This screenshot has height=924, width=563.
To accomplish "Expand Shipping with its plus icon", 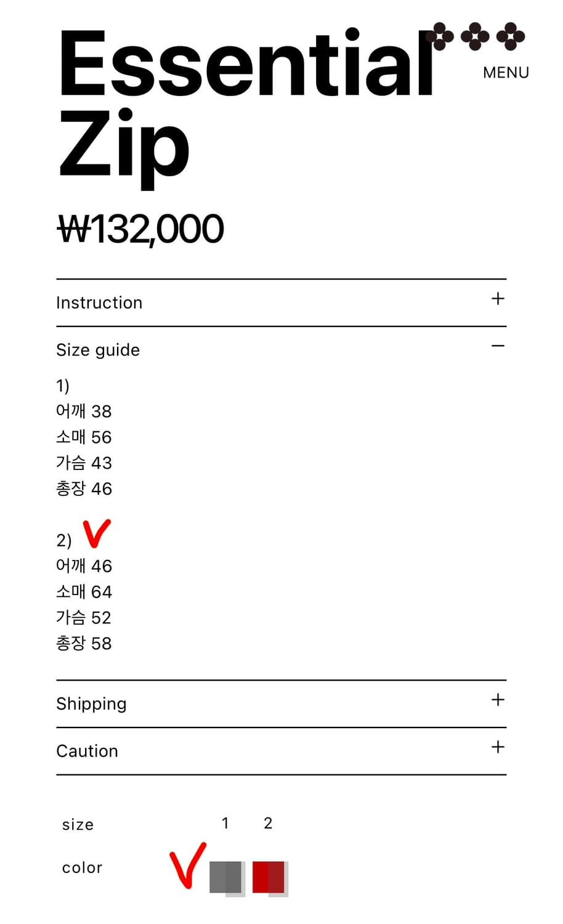I will tap(498, 700).
